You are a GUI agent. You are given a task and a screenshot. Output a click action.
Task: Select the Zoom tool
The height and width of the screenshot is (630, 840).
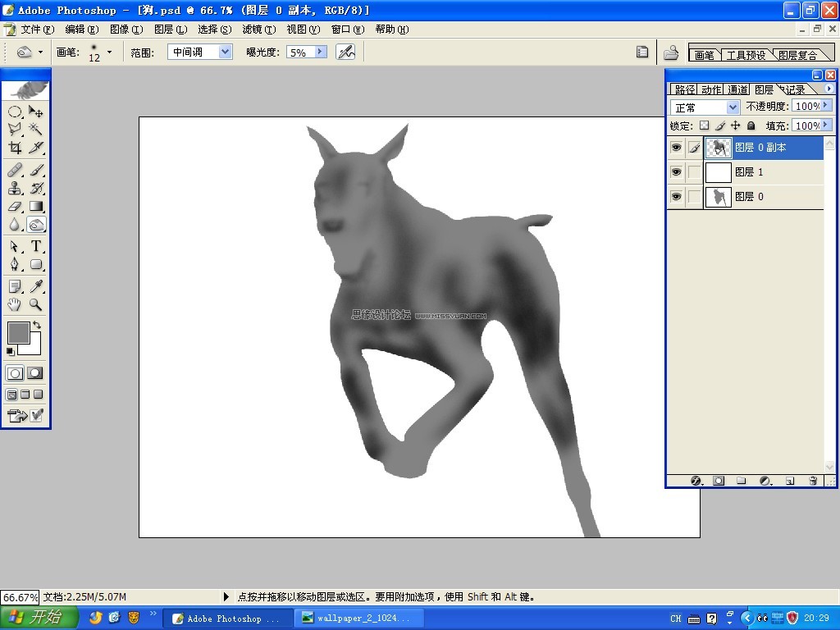pyautogui.click(x=36, y=305)
